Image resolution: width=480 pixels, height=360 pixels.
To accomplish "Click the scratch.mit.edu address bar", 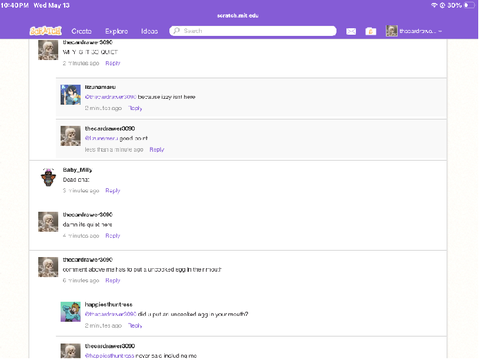I will point(238,16).
